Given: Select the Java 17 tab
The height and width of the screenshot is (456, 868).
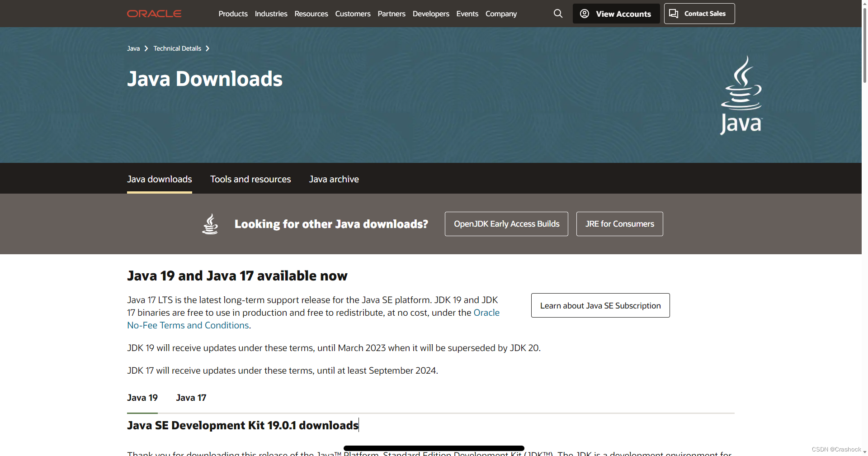Looking at the screenshot, I should [x=191, y=398].
